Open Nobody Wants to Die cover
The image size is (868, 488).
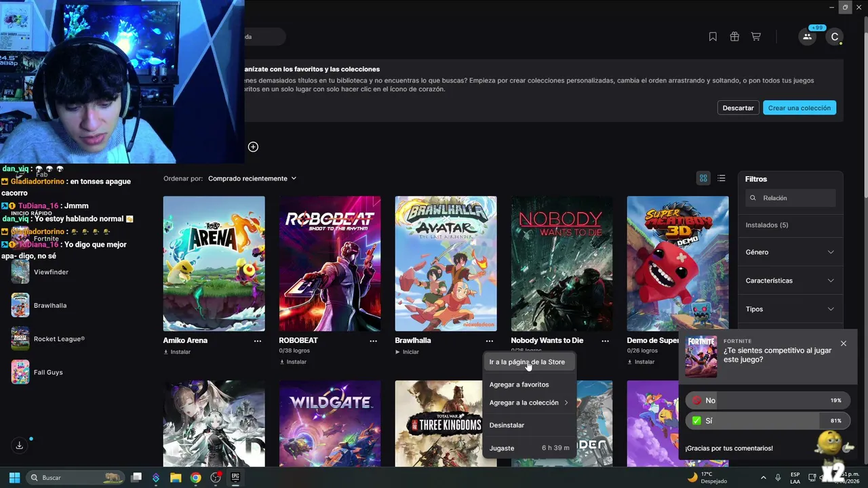coord(562,264)
